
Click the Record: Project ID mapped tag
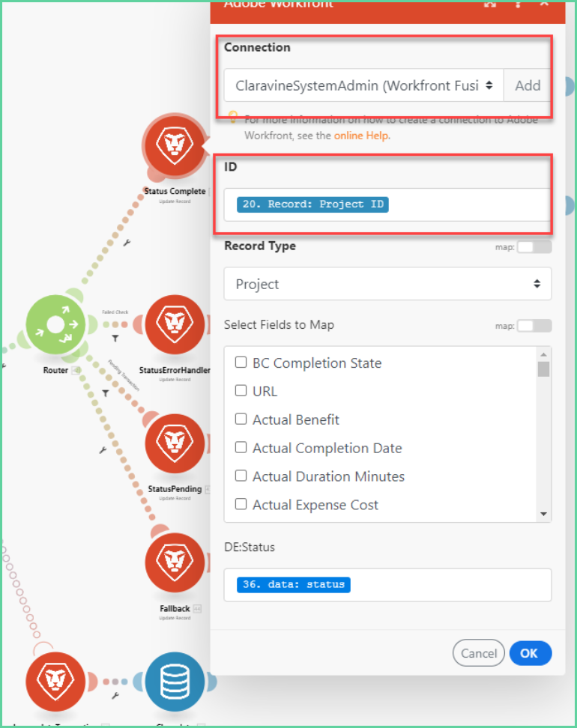312,204
